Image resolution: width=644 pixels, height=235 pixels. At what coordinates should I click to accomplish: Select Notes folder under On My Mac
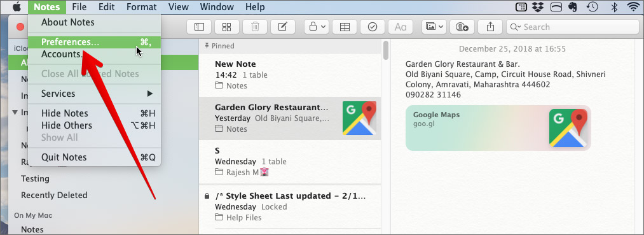point(32,229)
